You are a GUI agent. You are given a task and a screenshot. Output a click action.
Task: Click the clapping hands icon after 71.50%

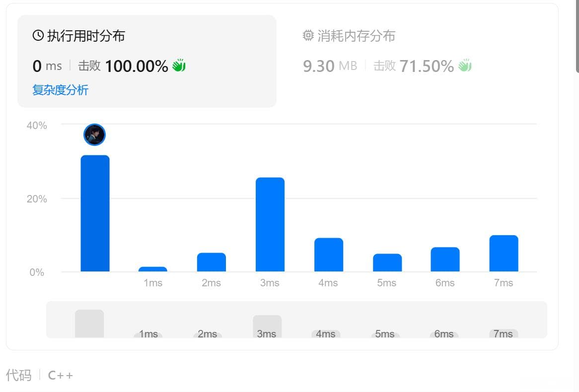coord(465,65)
